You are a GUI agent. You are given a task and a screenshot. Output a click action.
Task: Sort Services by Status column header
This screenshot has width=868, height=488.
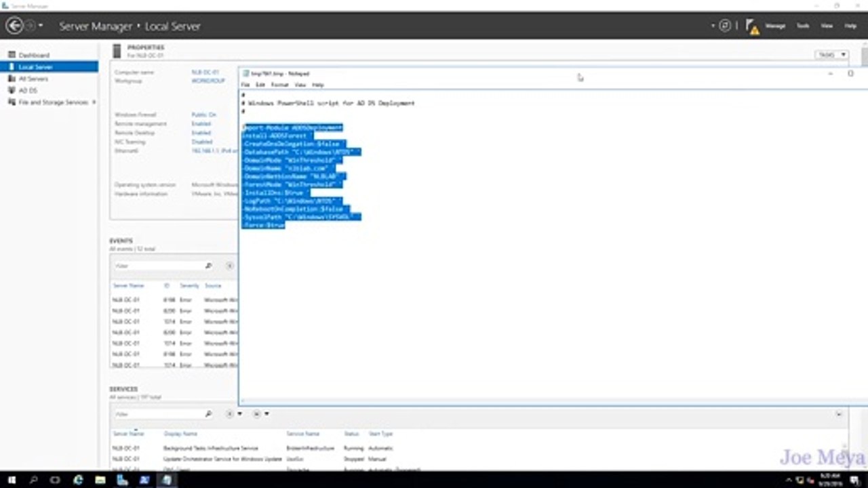[351, 434]
